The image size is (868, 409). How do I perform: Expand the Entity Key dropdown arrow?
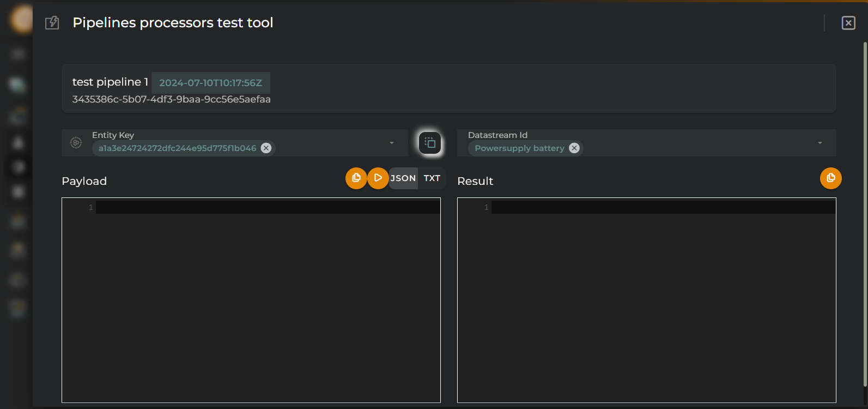pos(392,143)
